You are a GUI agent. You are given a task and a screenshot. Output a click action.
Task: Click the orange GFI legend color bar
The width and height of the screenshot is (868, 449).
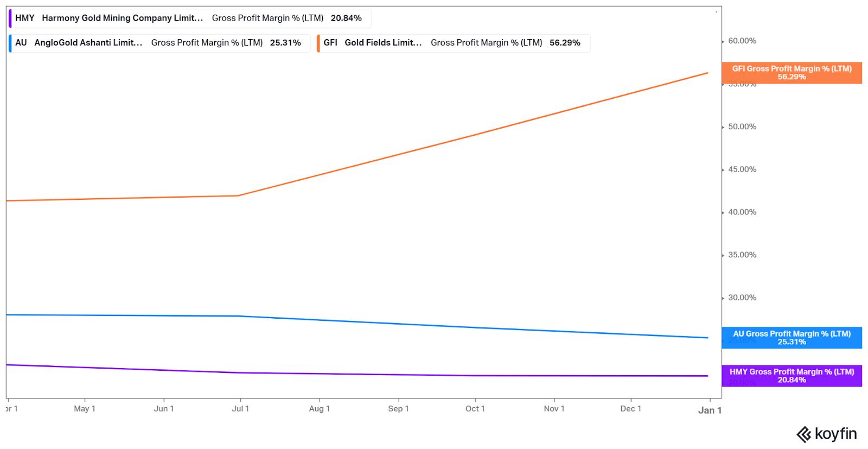pyautogui.click(x=318, y=43)
